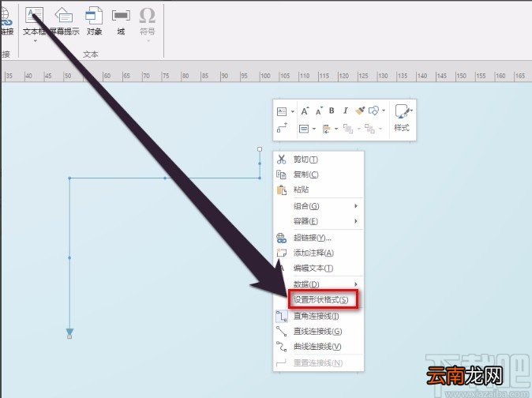
Task: Expand 数据(D) data submenu
Action: (319, 284)
